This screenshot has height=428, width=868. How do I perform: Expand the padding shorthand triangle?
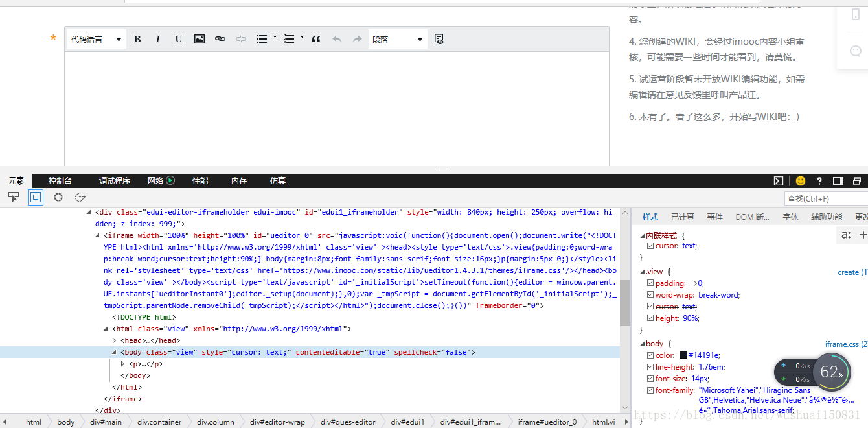coord(695,283)
